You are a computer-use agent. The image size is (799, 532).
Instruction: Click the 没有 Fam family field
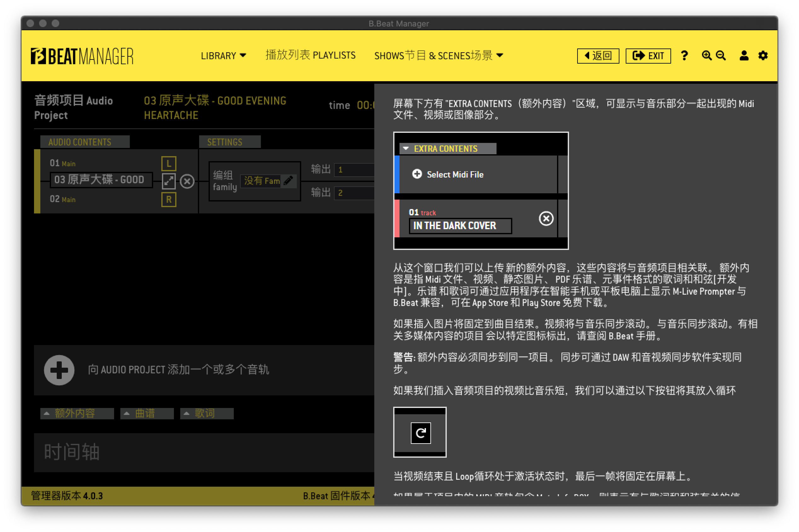tap(262, 181)
